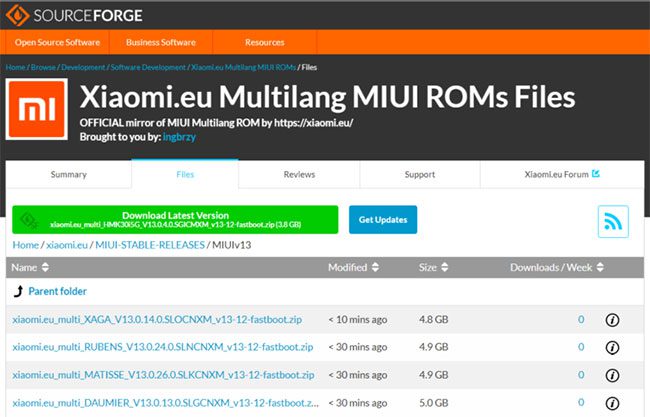Select the Files tab
Screen dimensions: 650x417
(x=185, y=175)
